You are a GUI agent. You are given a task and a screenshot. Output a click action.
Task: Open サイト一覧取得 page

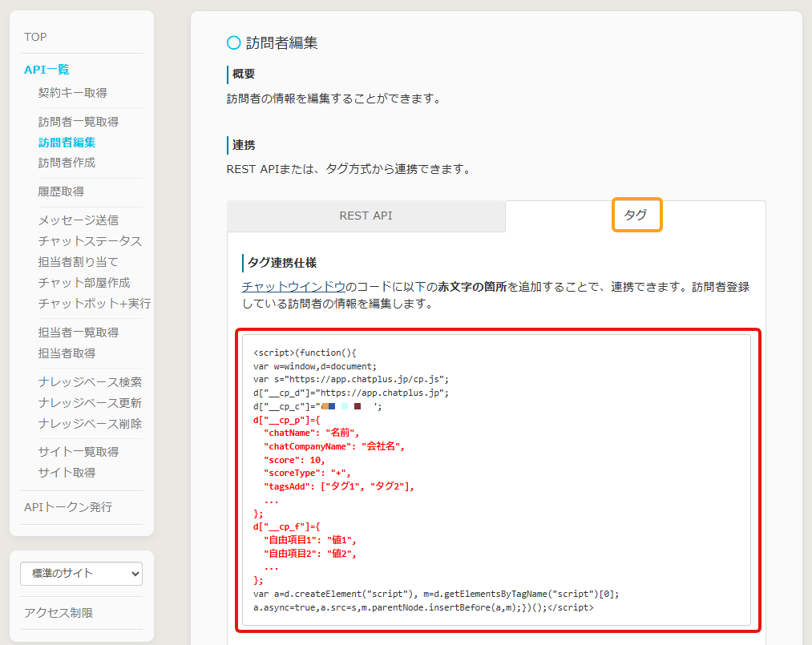coord(79,452)
